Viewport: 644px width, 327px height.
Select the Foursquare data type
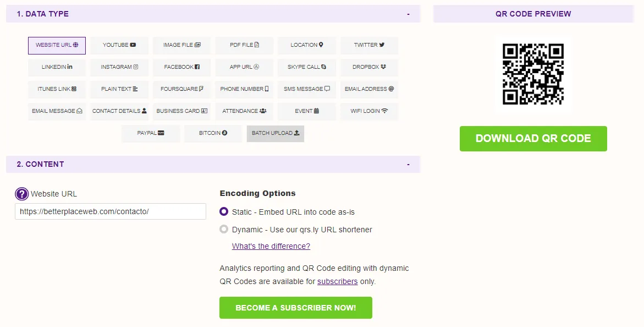click(x=181, y=89)
